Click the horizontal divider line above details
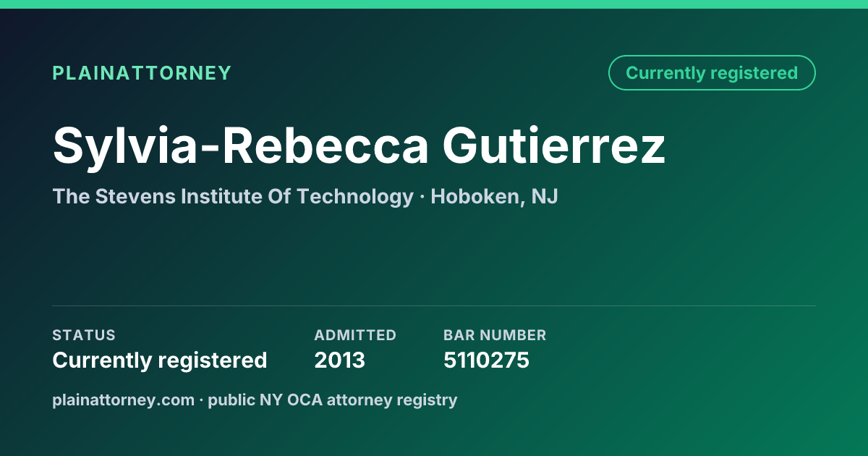Screen dimensions: 868x456 pyautogui.click(x=434, y=305)
